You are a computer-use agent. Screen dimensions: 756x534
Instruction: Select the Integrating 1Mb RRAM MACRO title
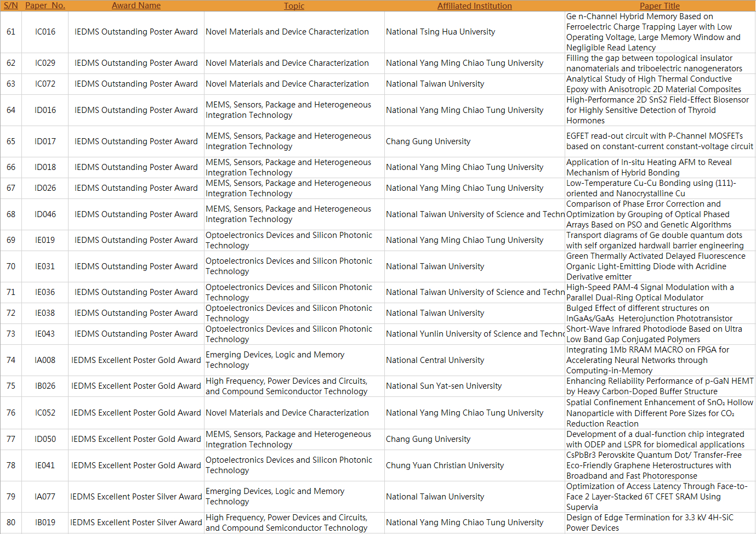coord(660,360)
